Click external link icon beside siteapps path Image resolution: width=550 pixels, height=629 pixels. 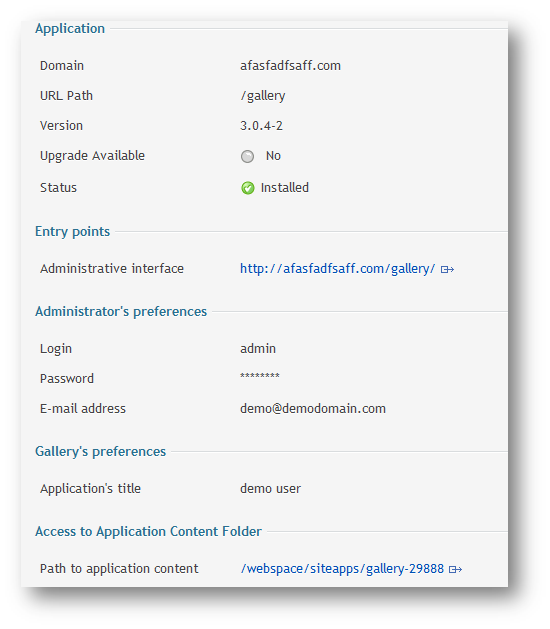pyautogui.click(x=455, y=569)
